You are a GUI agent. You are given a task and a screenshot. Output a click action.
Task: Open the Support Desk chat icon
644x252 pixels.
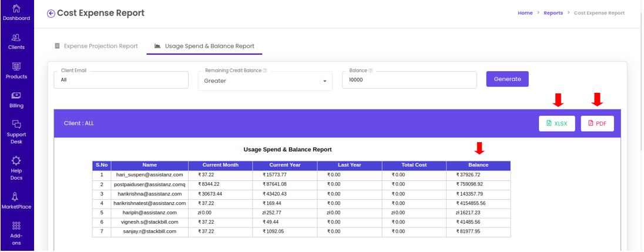tap(16, 124)
